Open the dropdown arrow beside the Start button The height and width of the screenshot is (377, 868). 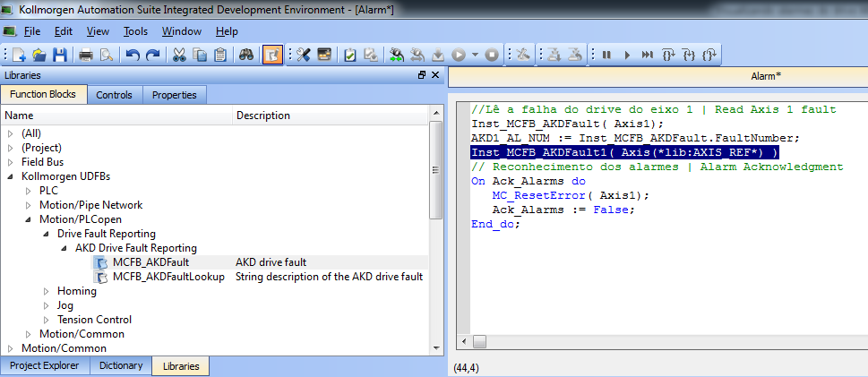pyautogui.click(x=475, y=55)
